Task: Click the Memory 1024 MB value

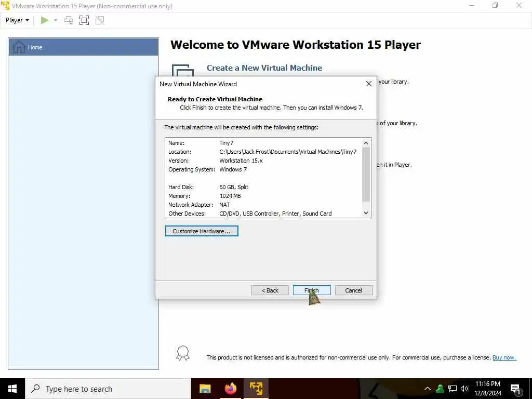Action: pyautogui.click(x=230, y=196)
